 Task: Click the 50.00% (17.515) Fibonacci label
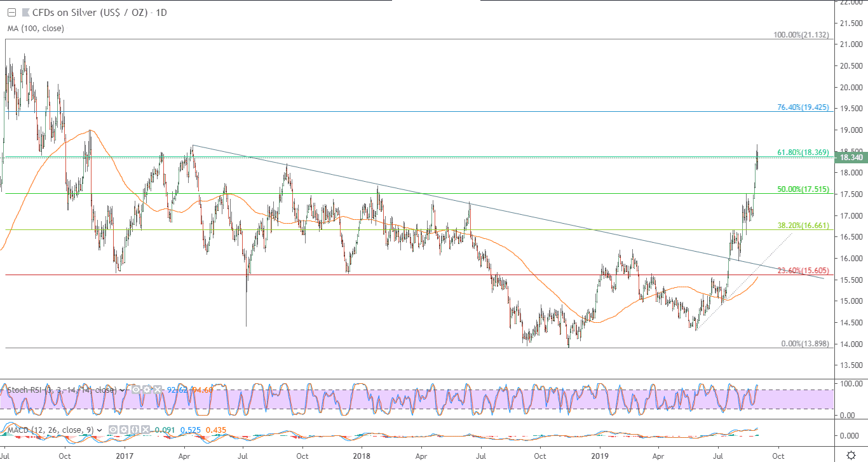(x=803, y=189)
